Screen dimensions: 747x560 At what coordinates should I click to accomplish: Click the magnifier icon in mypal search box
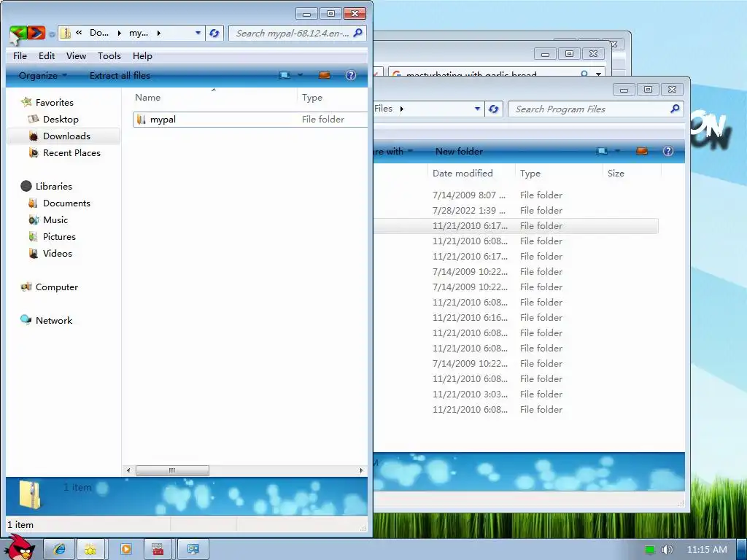coord(357,32)
